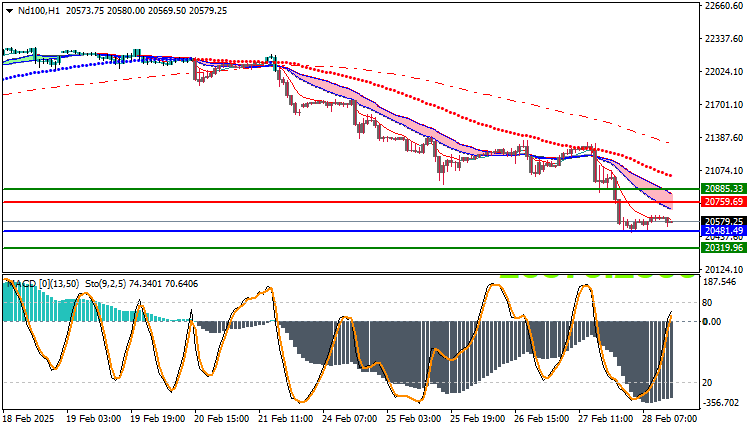Click the 24 Feb 07:00 time label
750x430 pixels.
(x=350, y=419)
